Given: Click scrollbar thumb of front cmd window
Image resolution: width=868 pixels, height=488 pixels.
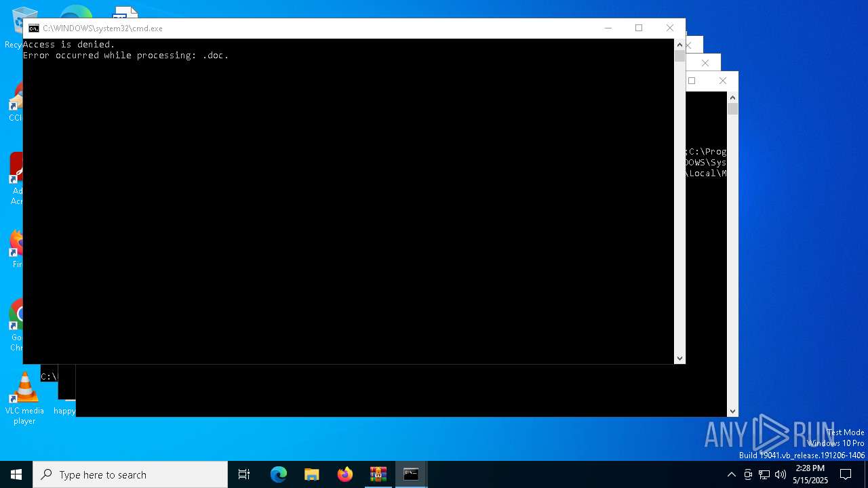Looking at the screenshot, I should (x=679, y=56).
